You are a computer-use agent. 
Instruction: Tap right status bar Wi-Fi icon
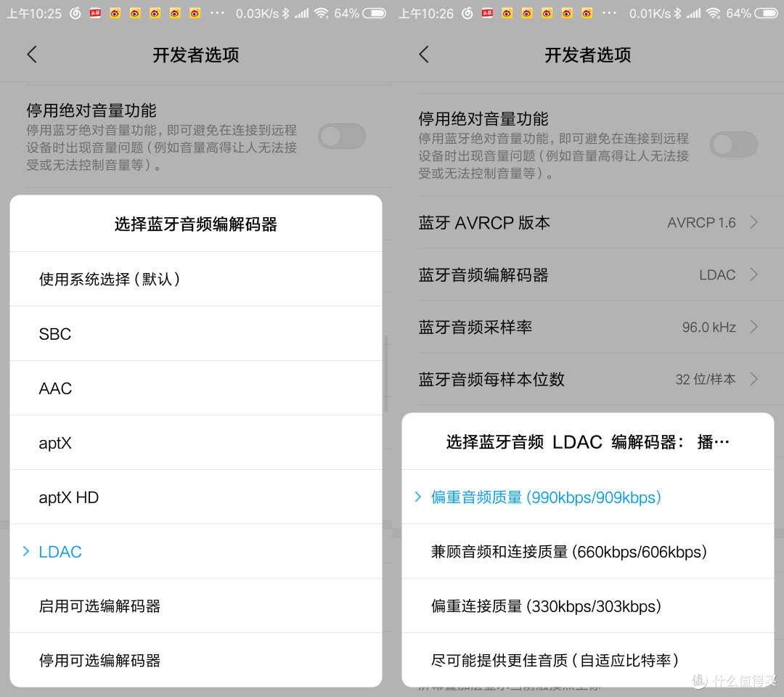coord(713,13)
